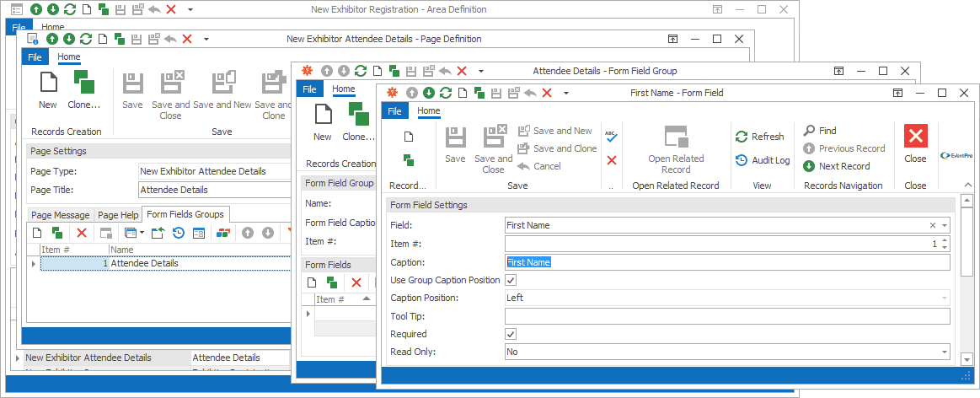Image resolution: width=980 pixels, height=398 pixels.
Task: Click Clone icon in Page Definition ribbon
Action: 83,82
